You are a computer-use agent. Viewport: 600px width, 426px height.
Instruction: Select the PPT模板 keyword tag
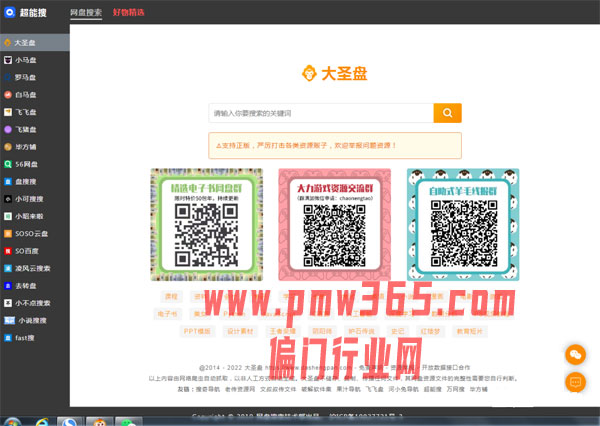pyautogui.click(x=197, y=331)
